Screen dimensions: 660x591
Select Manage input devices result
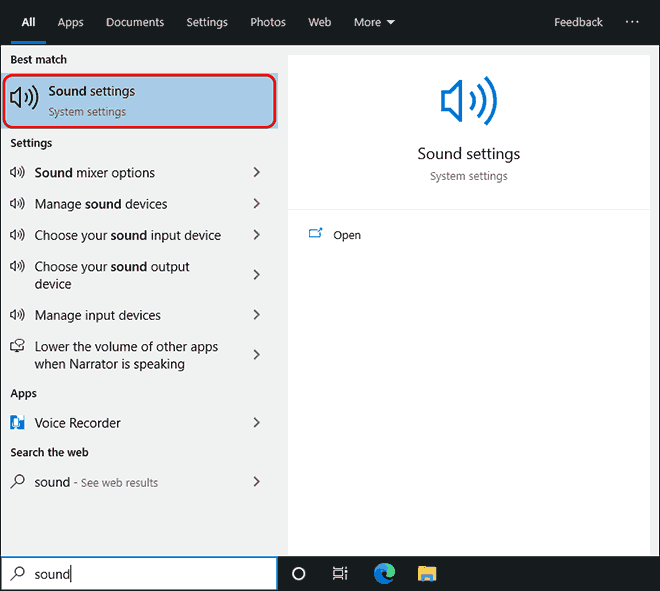[x=139, y=315]
